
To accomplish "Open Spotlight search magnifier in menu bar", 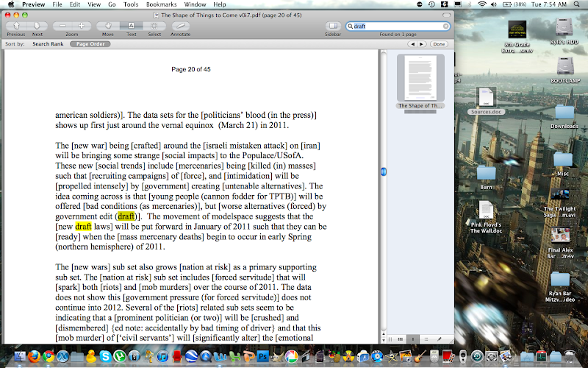I will tap(576, 4).
